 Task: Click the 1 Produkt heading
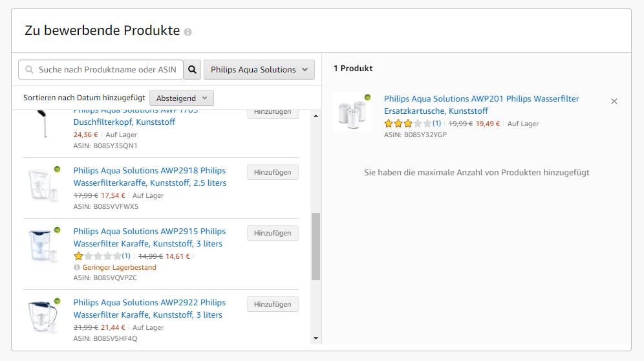pyautogui.click(x=353, y=68)
